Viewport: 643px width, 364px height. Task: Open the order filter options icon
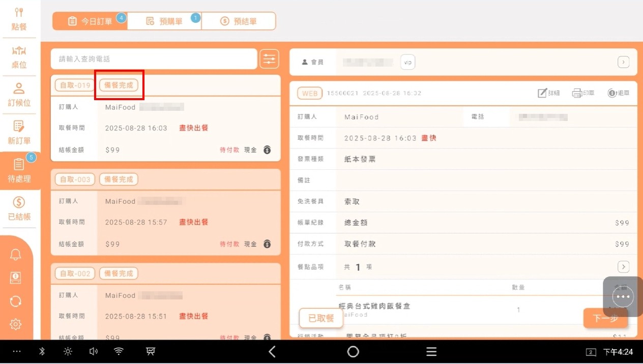click(269, 59)
